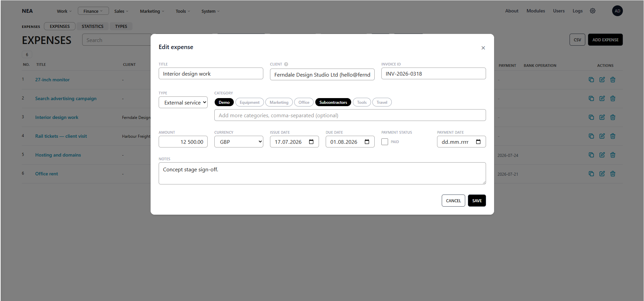Click the Notes text area
Screen dimensions: 644x301
(x=322, y=173)
